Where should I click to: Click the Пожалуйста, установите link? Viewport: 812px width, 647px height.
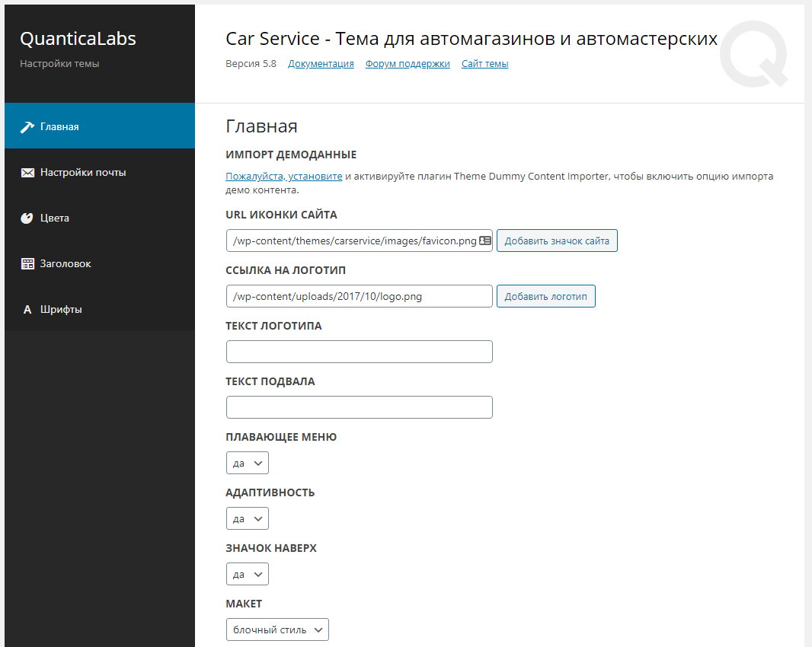point(284,176)
